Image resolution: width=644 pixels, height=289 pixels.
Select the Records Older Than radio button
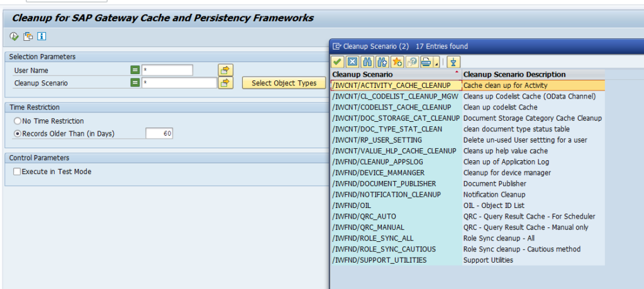tap(17, 134)
